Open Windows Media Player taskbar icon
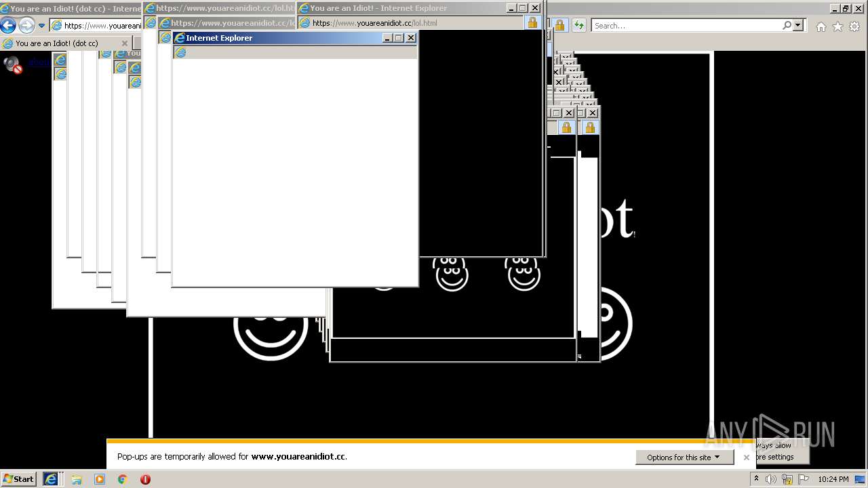The image size is (868, 488). pos(100,479)
